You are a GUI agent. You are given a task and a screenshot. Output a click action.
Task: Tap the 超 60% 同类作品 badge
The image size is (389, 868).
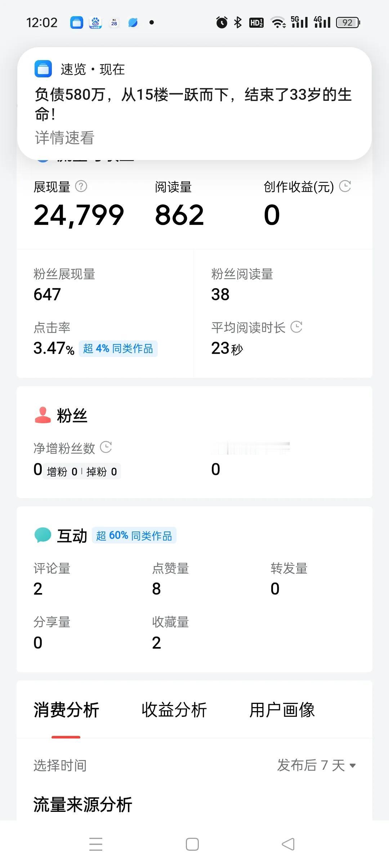pos(134,535)
